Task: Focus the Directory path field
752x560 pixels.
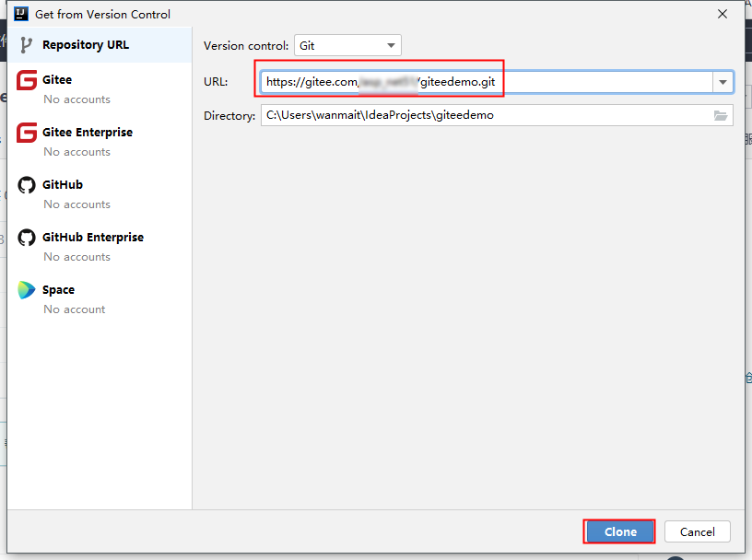Action: click(497, 115)
